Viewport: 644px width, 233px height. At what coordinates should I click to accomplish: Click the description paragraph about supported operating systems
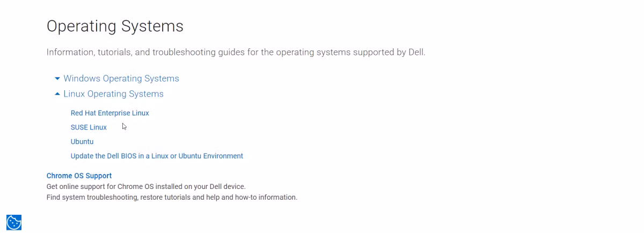[x=236, y=53]
